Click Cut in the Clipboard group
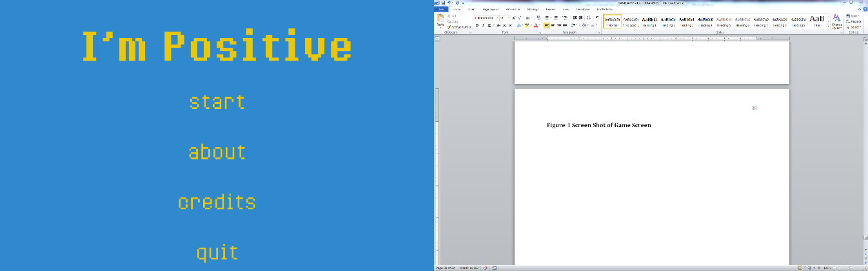 click(451, 15)
